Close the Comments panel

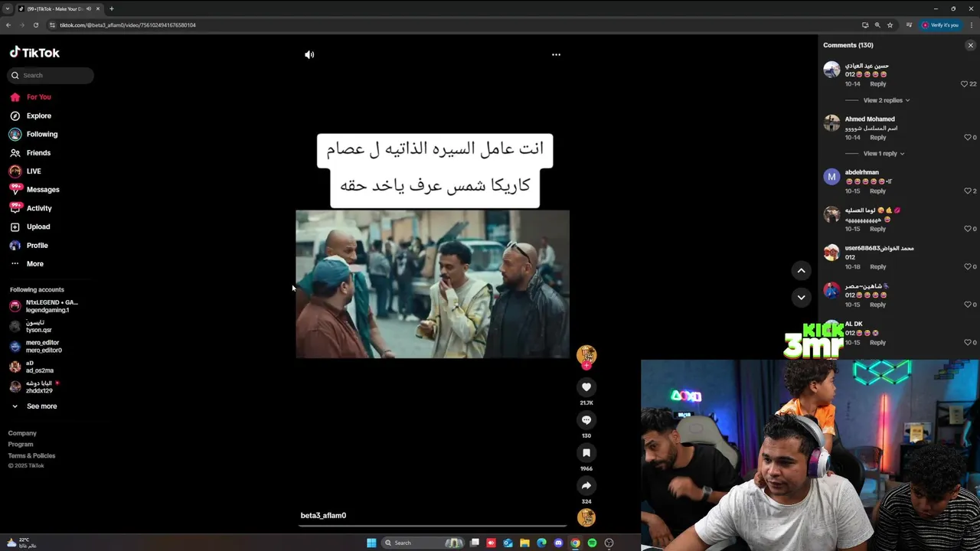pyautogui.click(x=970, y=45)
